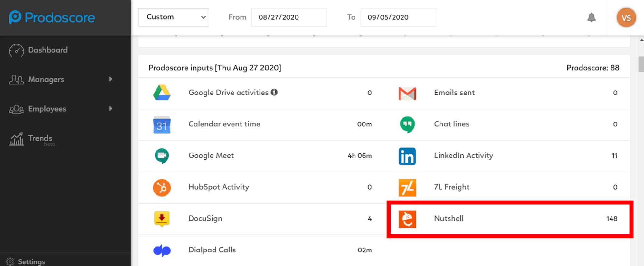Expand the Managers submenu arrow

tap(111, 79)
